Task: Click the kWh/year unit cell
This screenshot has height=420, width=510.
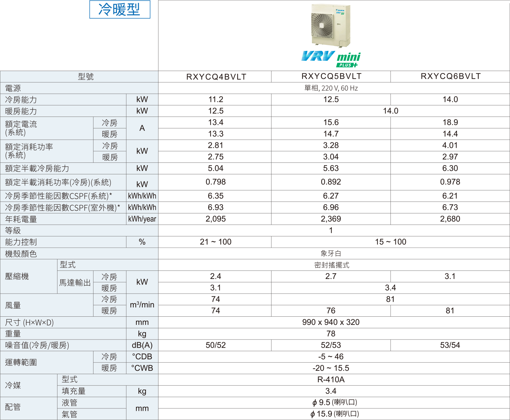Action: click(x=142, y=219)
